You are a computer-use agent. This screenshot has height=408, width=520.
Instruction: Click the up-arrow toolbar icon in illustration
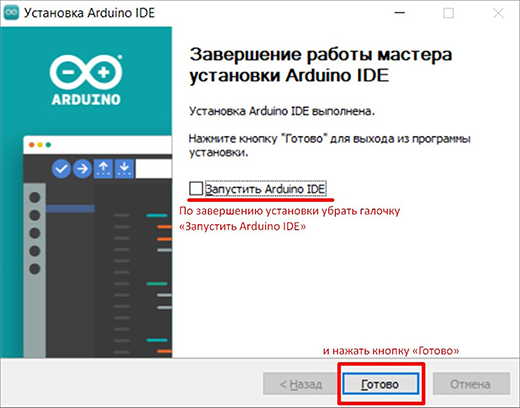104,168
